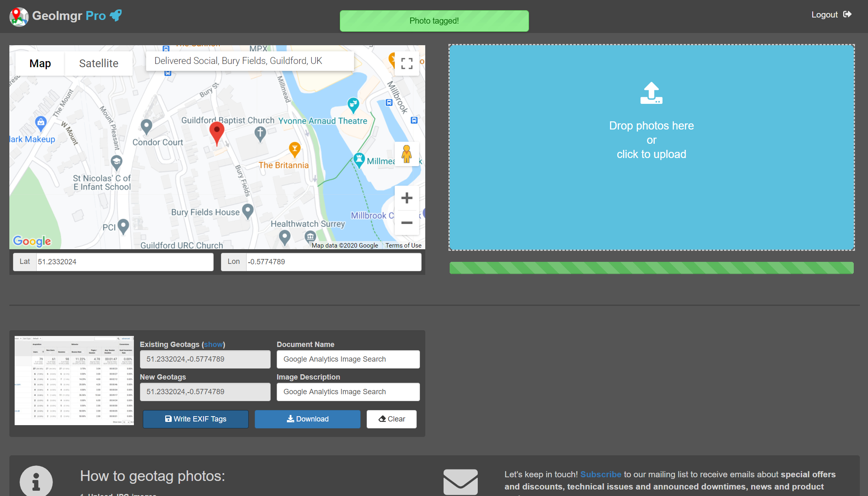
Task: Select the Image Description input field
Action: [x=348, y=392]
